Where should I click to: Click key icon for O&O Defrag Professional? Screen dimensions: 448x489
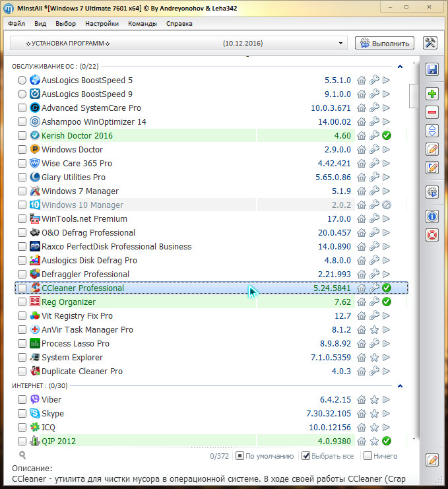click(x=374, y=232)
